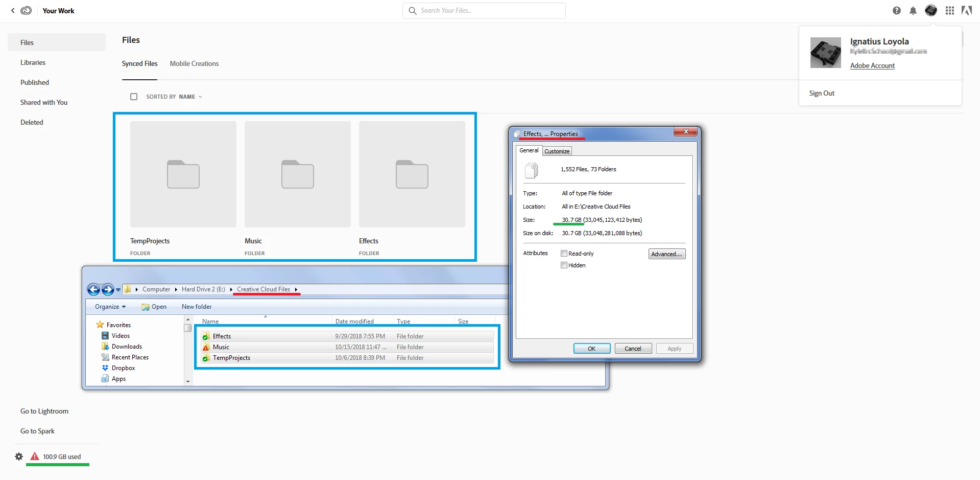
Task: Expand the arrow after Creative Cloud Files
Action: click(296, 289)
